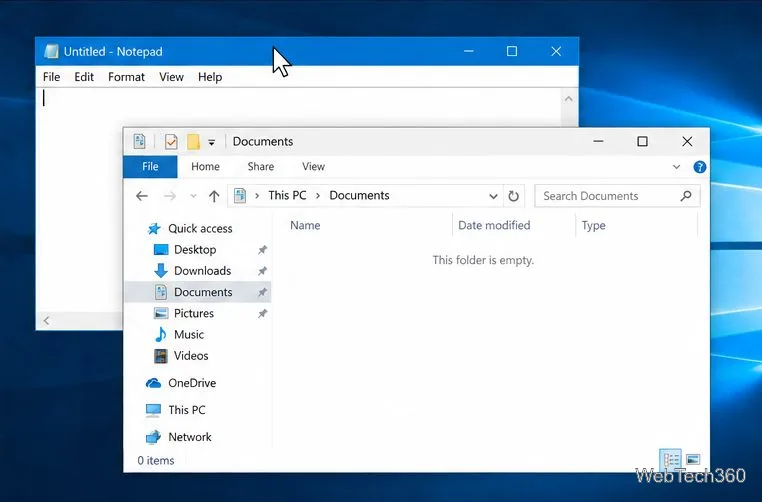Click the Notepad scroll left arrow
This screenshot has height=502, width=762.
[x=47, y=321]
